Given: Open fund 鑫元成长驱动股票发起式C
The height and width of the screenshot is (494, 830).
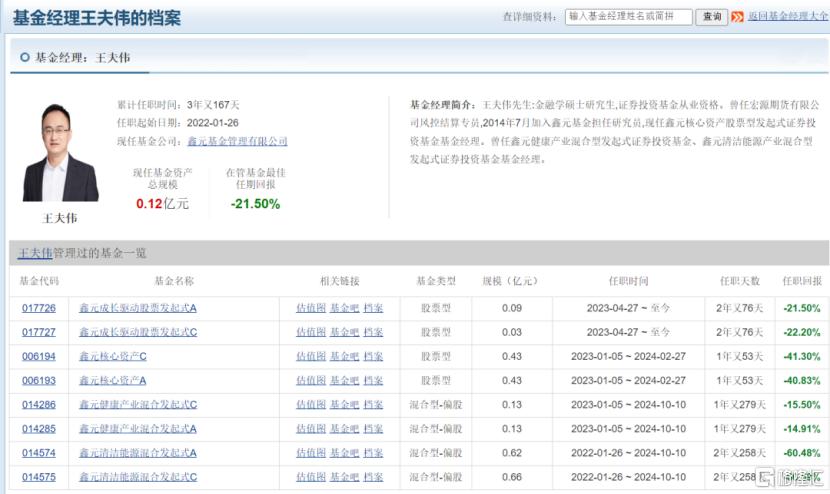Looking at the screenshot, I should tap(138, 333).
